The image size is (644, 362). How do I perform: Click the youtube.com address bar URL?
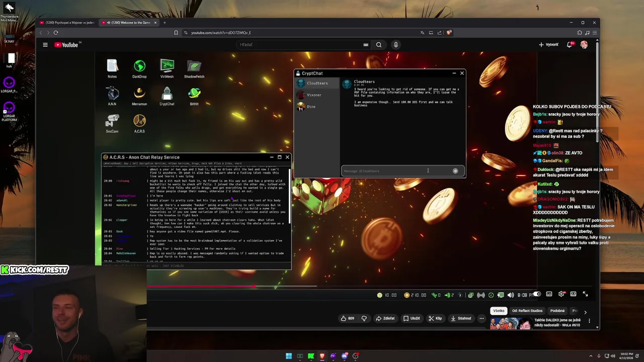[x=221, y=33]
